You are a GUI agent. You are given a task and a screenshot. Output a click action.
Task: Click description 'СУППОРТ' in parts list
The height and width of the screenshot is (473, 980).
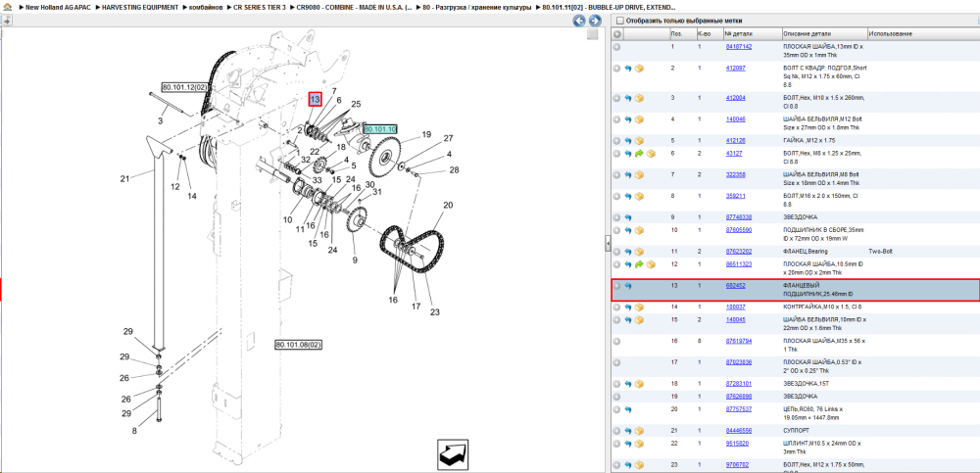pos(794,431)
